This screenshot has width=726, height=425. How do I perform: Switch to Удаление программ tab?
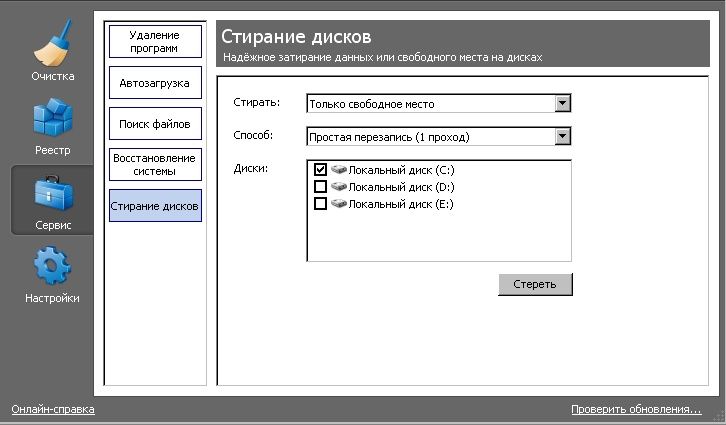155,41
